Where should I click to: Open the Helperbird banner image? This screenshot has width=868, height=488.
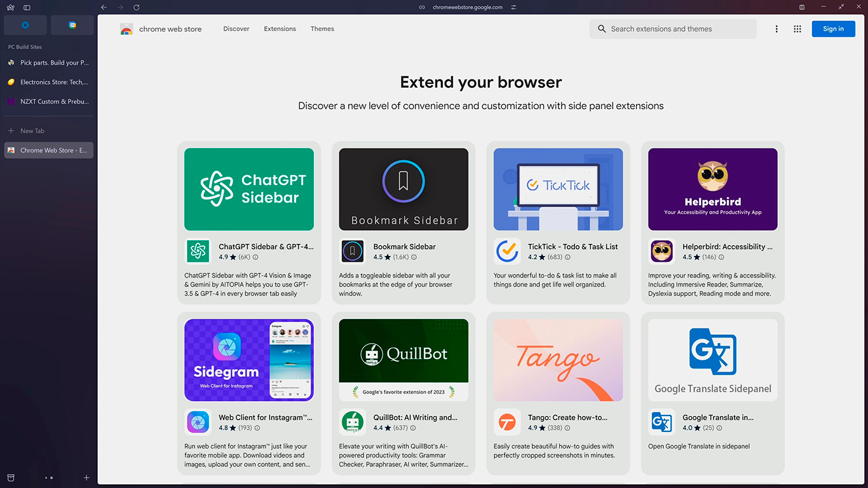pyautogui.click(x=713, y=189)
